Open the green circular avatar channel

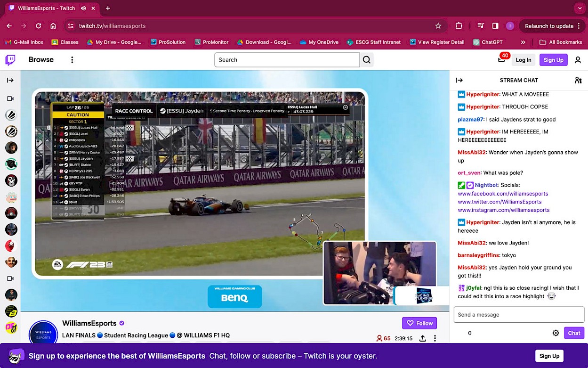pyautogui.click(x=11, y=164)
